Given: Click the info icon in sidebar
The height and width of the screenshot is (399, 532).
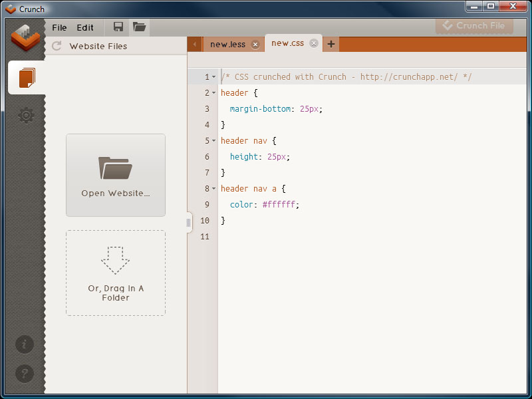Looking at the screenshot, I should pyautogui.click(x=25, y=344).
